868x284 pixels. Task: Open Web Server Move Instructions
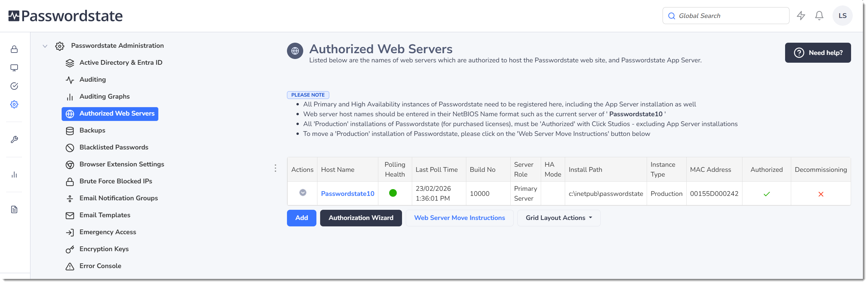459,218
